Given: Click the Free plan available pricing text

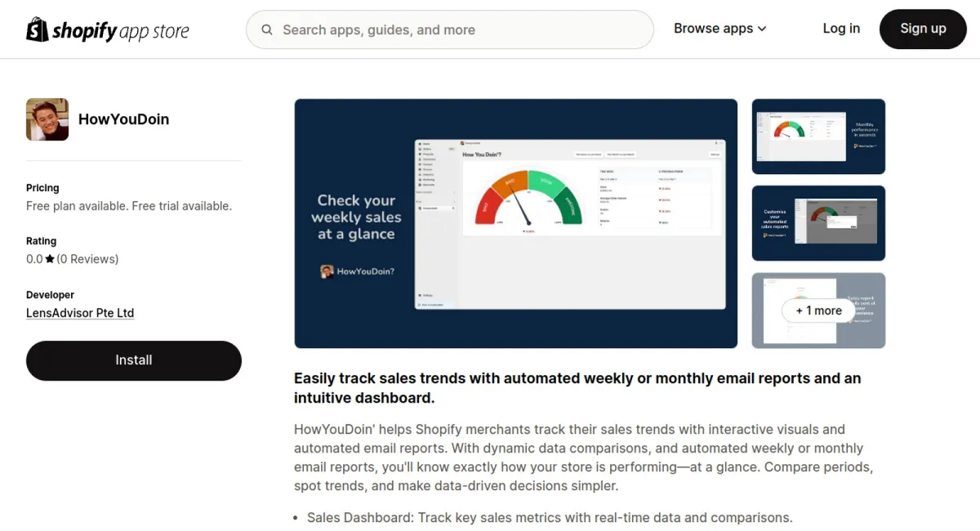Looking at the screenshot, I should point(129,206).
